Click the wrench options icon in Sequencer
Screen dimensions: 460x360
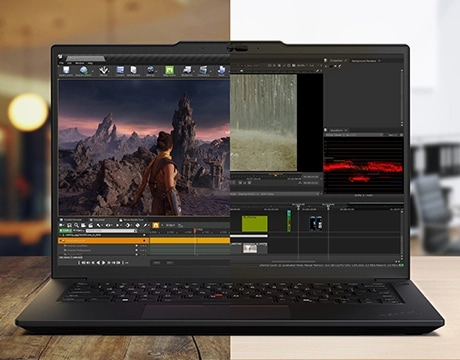click(99, 226)
